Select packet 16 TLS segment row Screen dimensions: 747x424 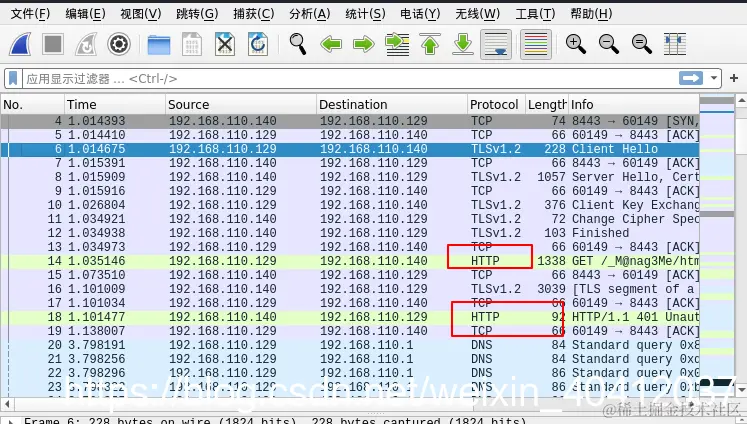tap(350, 289)
